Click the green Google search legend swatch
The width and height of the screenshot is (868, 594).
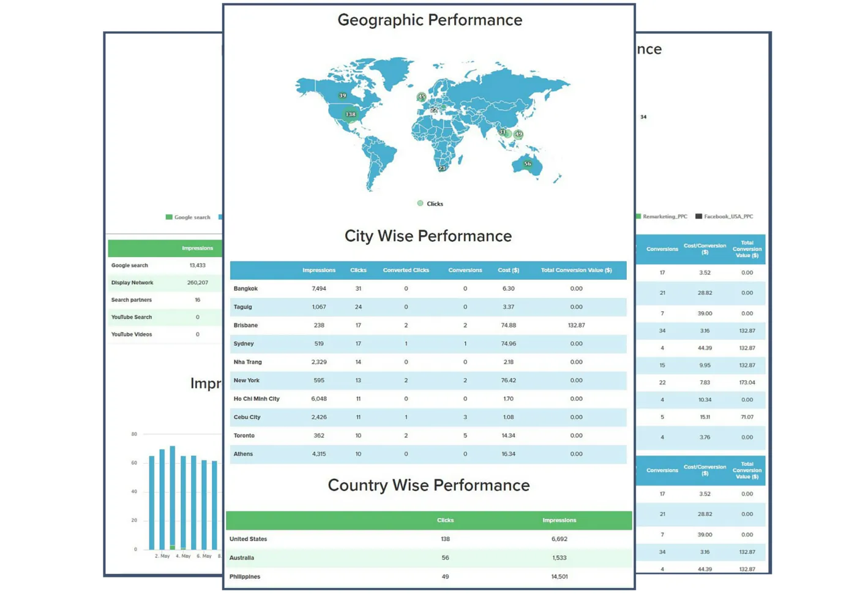(169, 217)
